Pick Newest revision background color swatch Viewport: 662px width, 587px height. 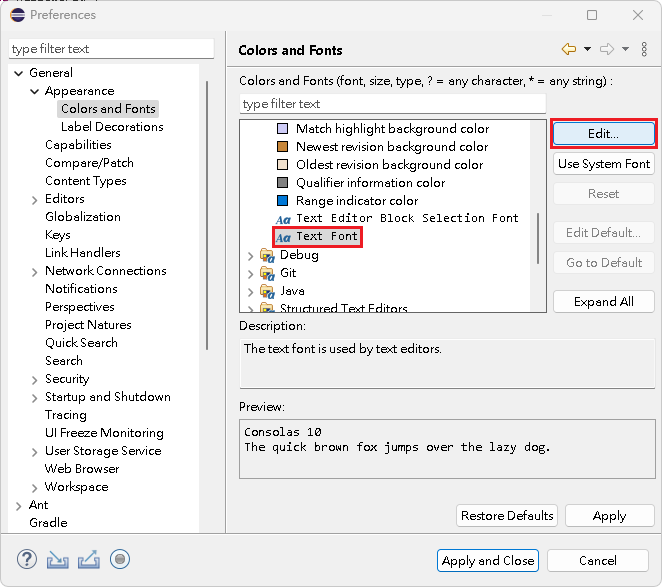coord(282,147)
